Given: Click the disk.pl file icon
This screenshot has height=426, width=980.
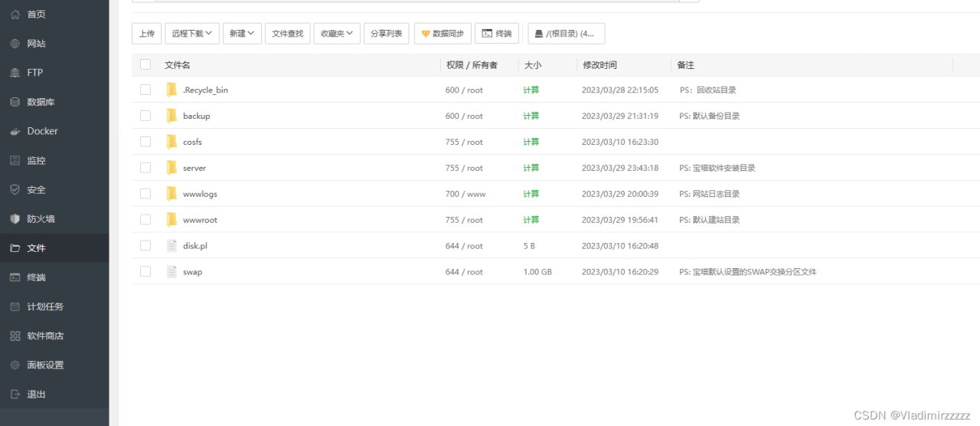Looking at the screenshot, I should pos(171,246).
